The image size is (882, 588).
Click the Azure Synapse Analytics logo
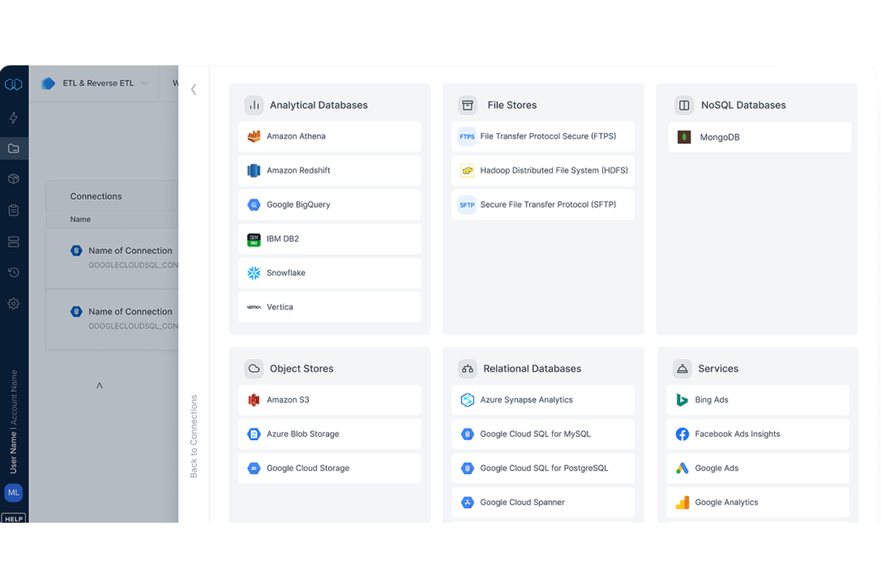tap(467, 400)
